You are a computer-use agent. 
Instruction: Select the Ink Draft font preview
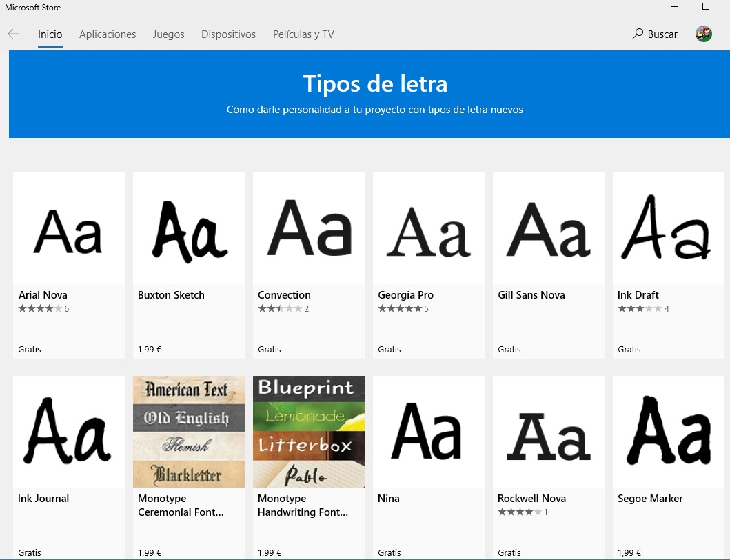tap(668, 229)
